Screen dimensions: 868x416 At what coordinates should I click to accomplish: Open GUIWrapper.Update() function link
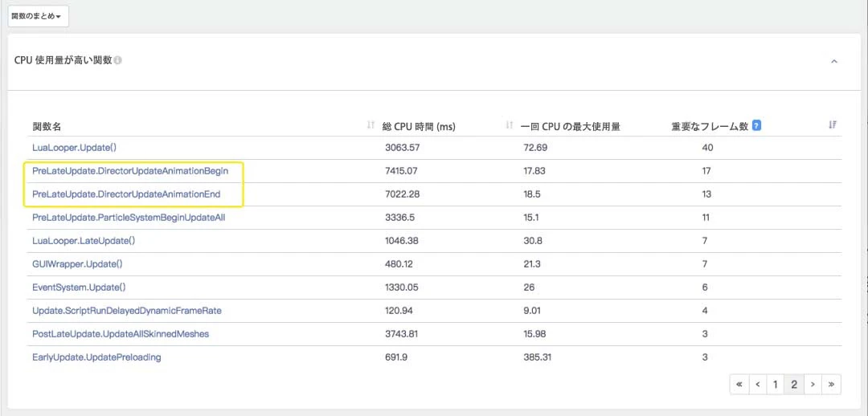[77, 264]
